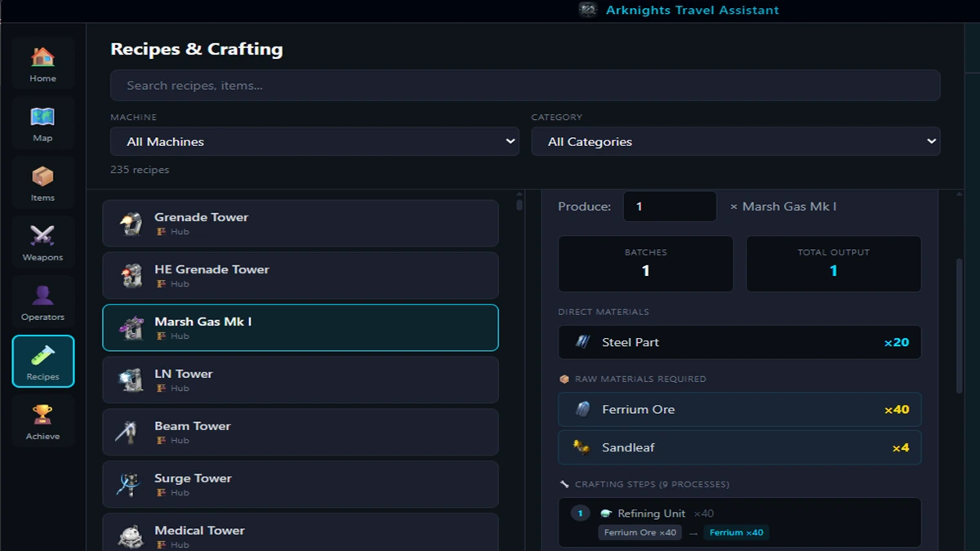Click the Sandleaf material icon
The image size is (980, 551).
tap(582, 447)
